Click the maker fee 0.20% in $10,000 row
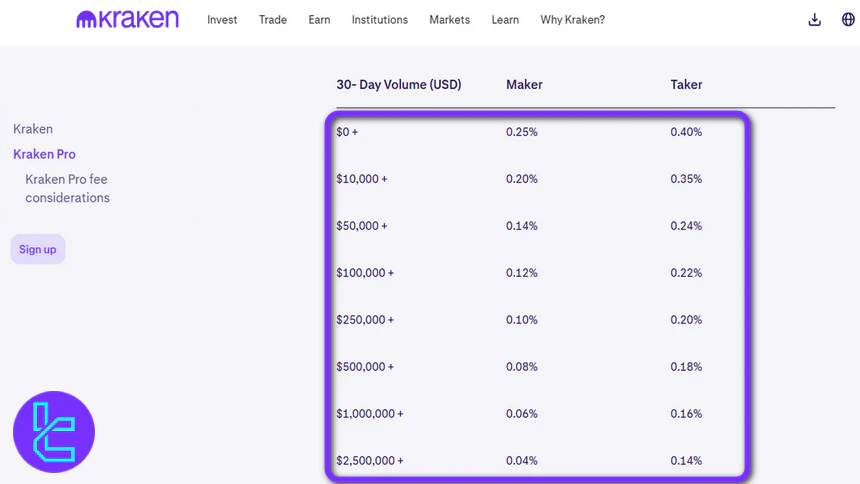The image size is (860, 484). (x=522, y=179)
